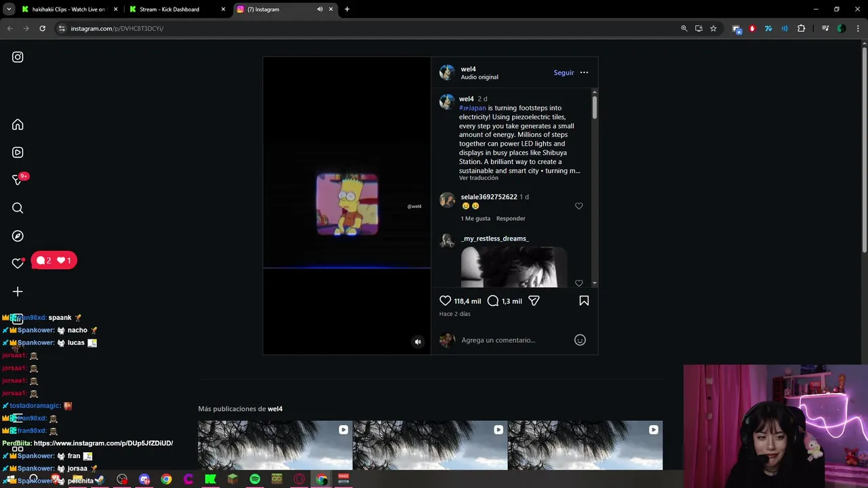Open the red hand blocker extension
868x488 pixels.
pyautogui.click(x=752, y=28)
